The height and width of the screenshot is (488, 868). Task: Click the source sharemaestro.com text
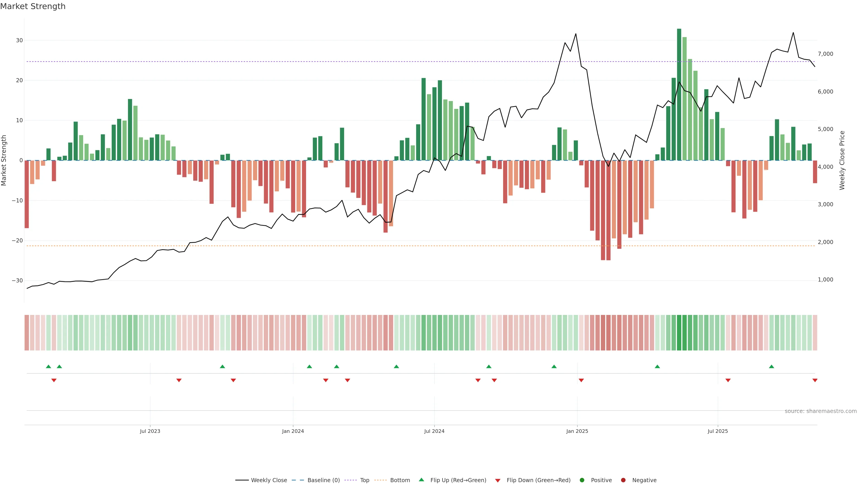coord(821,411)
